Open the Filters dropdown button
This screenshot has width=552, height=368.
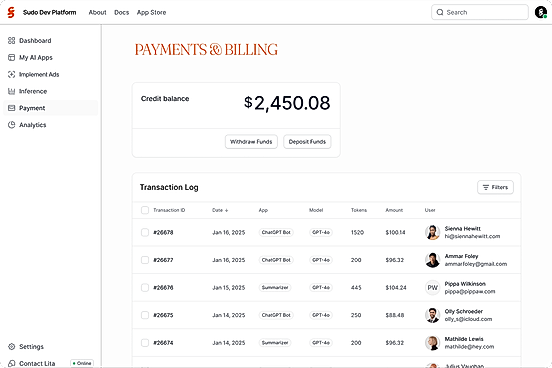coord(495,187)
